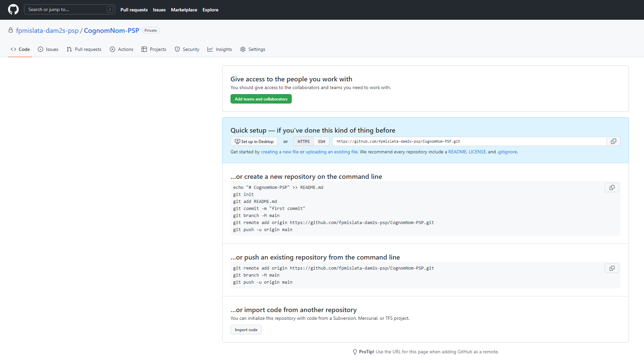Open Explore in top navigation
The height and width of the screenshot is (363, 644).
[x=210, y=10]
